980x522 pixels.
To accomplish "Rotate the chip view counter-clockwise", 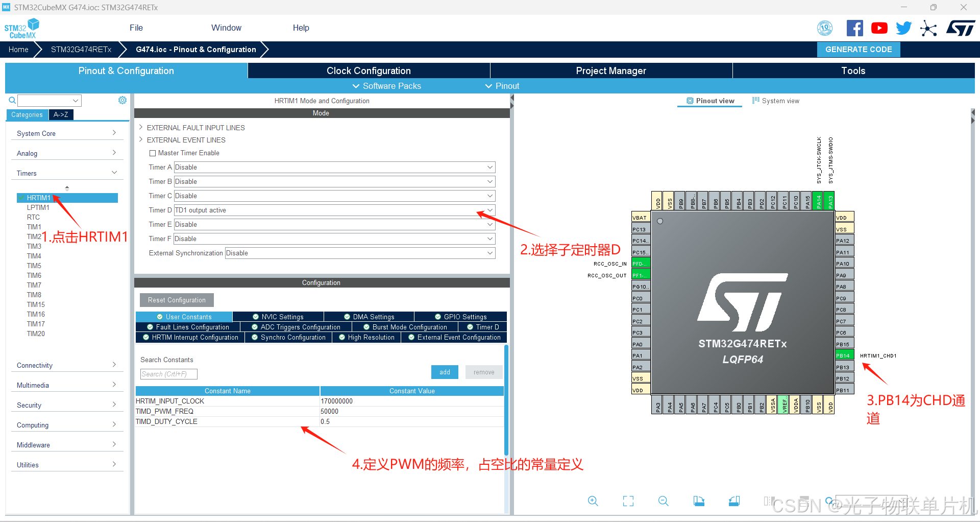I will pos(734,501).
